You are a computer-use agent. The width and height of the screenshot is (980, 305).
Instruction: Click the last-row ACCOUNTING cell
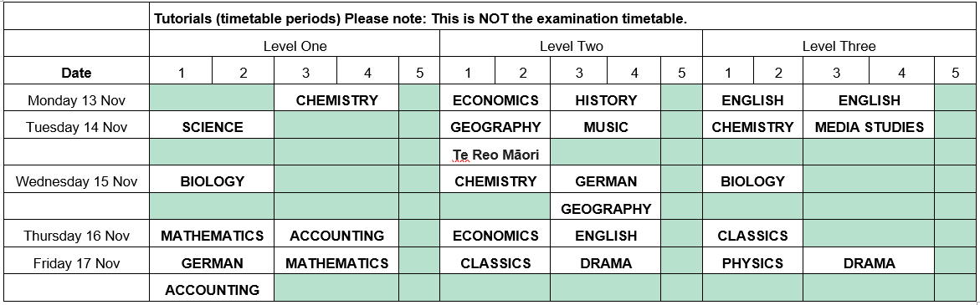click(212, 290)
